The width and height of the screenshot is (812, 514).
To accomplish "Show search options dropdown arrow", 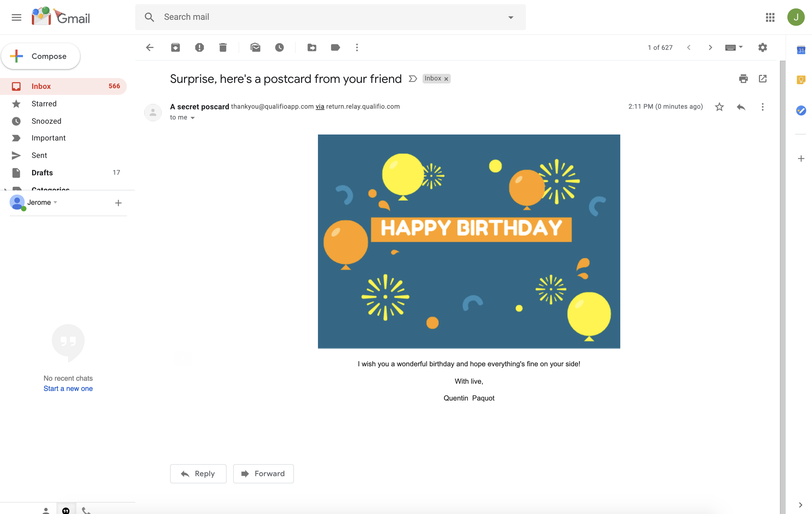I will click(x=511, y=17).
